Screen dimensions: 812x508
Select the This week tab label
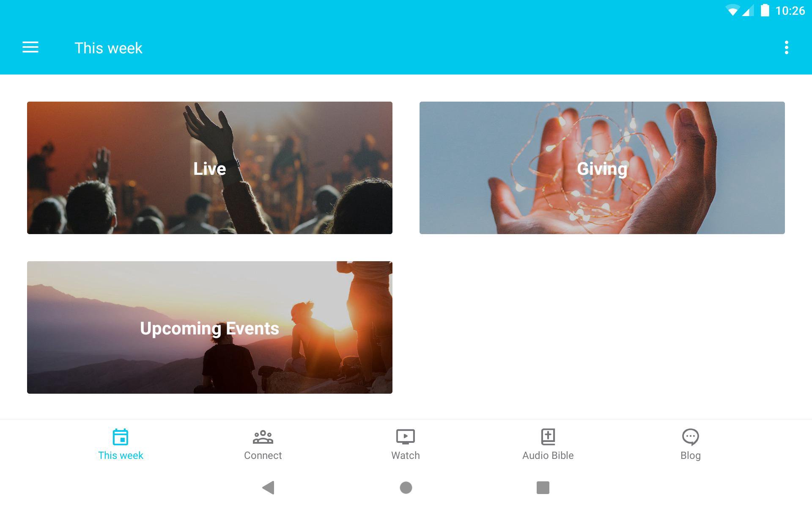(x=121, y=456)
